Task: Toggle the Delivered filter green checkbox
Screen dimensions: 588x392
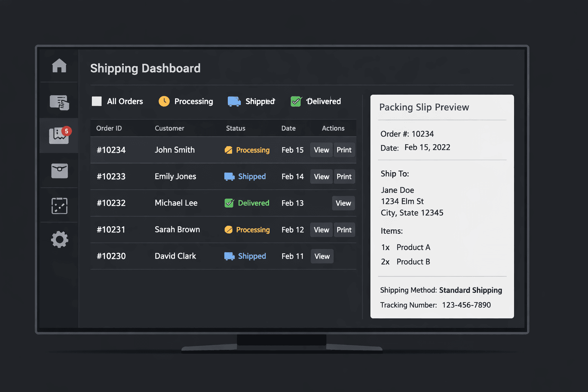Action: (296, 101)
